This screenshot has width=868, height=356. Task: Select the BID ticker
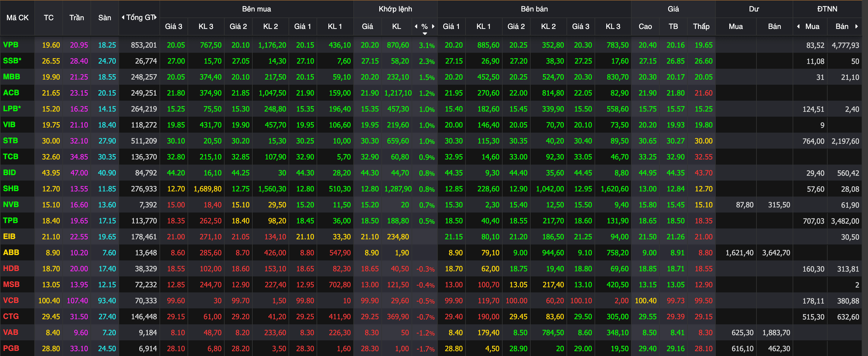point(9,172)
